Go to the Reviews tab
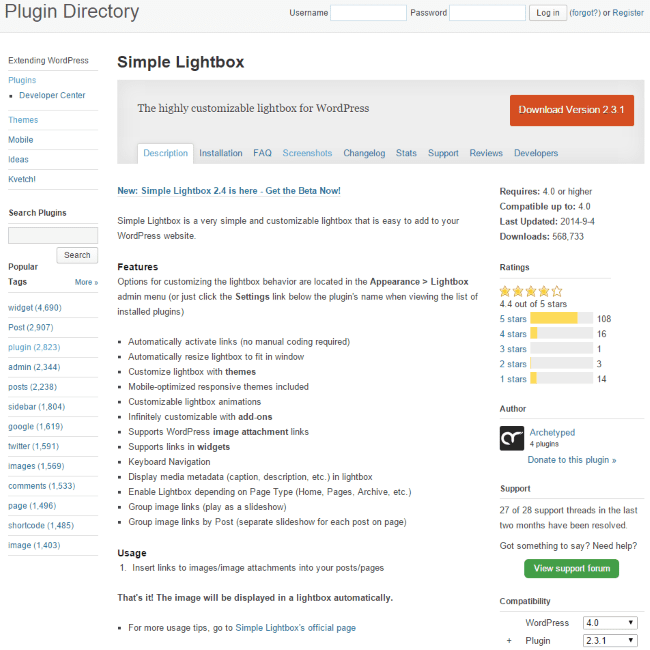This screenshot has height=650, width=650. coord(486,153)
